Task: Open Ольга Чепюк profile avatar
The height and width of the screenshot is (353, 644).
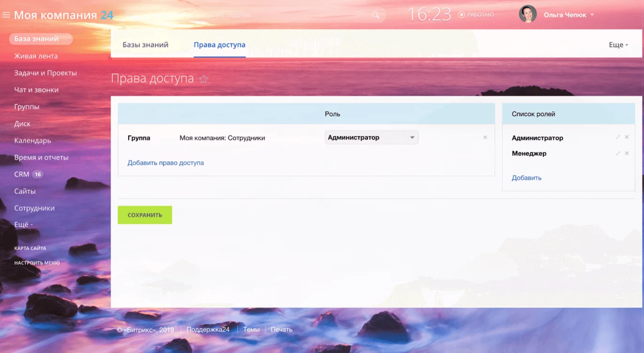Action: [x=528, y=14]
